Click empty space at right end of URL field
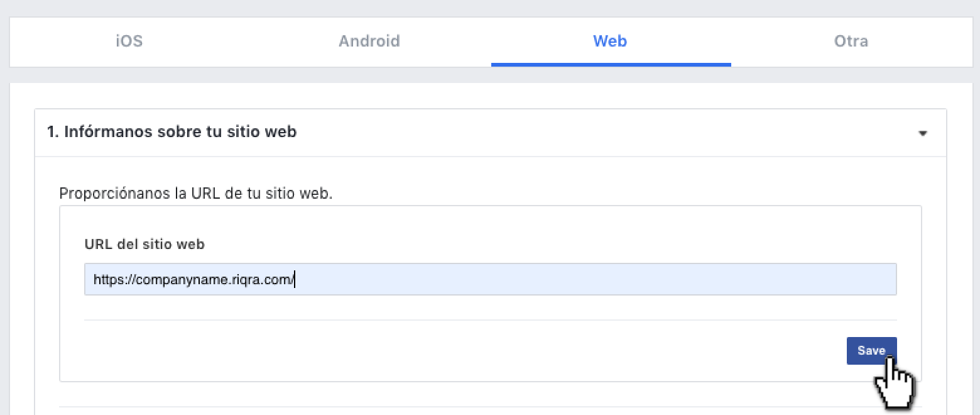Viewport: 980px width, 415px height. tap(597, 279)
